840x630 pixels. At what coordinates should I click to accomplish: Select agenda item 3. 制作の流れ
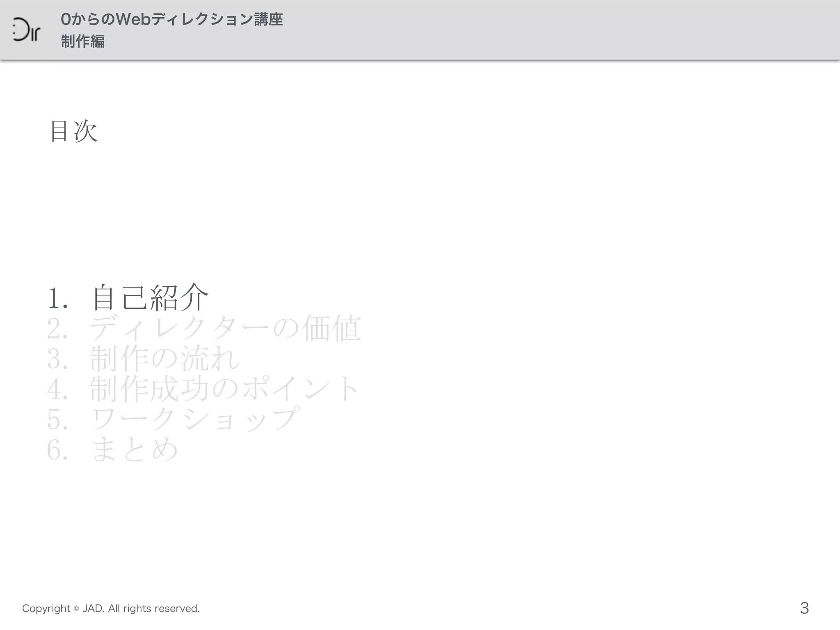(144, 358)
